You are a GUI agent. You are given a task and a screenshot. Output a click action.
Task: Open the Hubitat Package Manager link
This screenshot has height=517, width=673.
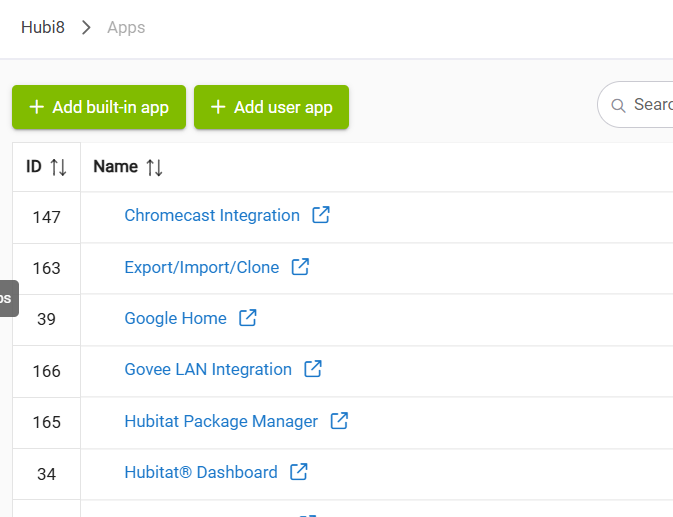click(221, 421)
